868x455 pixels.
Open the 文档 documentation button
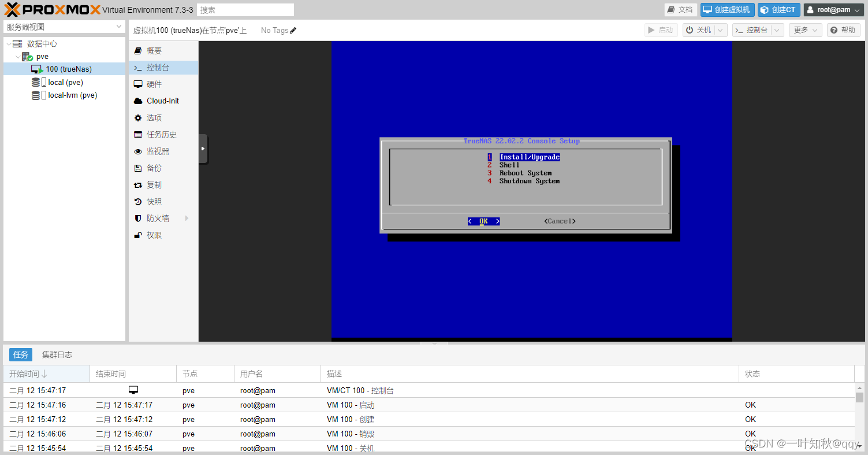[681, 10]
